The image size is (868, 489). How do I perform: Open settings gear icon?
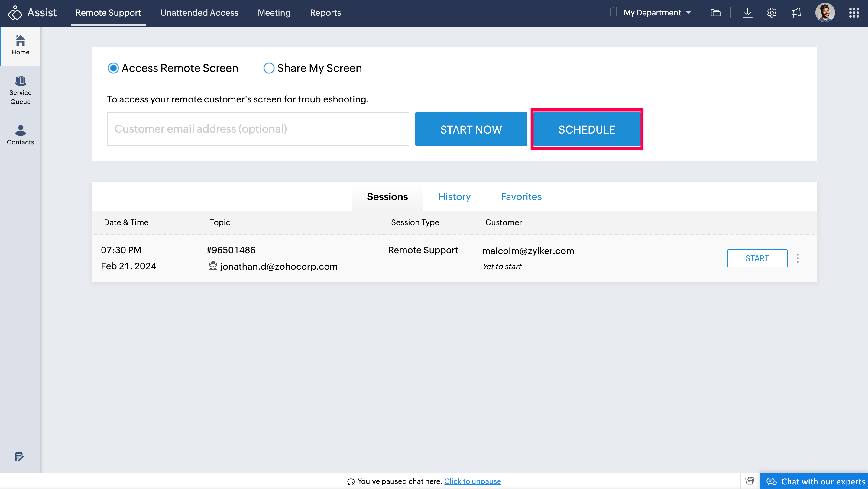(772, 13)
